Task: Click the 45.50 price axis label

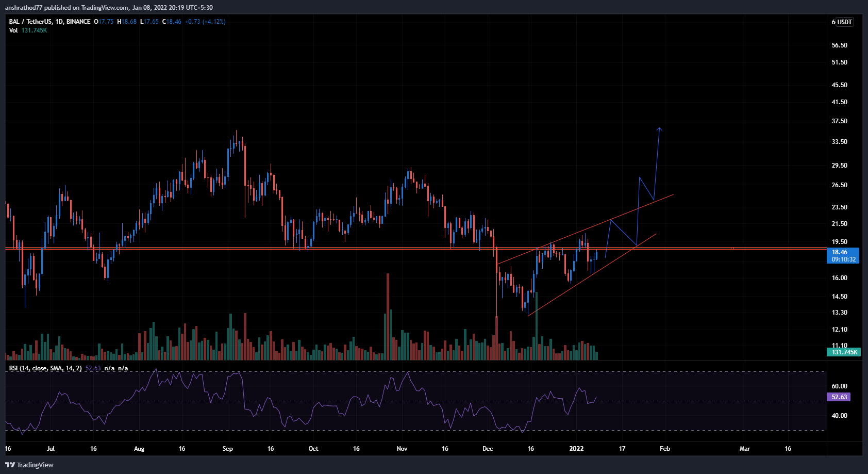Action: (839, 85)
